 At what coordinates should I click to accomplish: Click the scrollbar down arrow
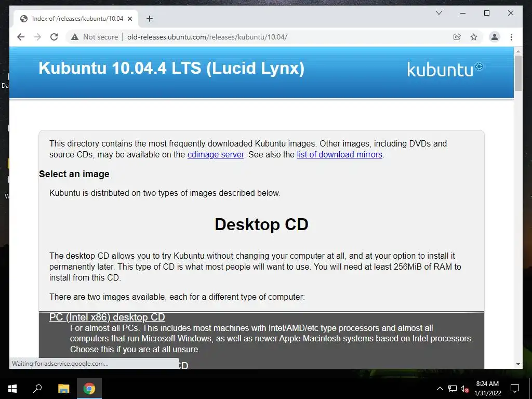(x=518, y=364)
